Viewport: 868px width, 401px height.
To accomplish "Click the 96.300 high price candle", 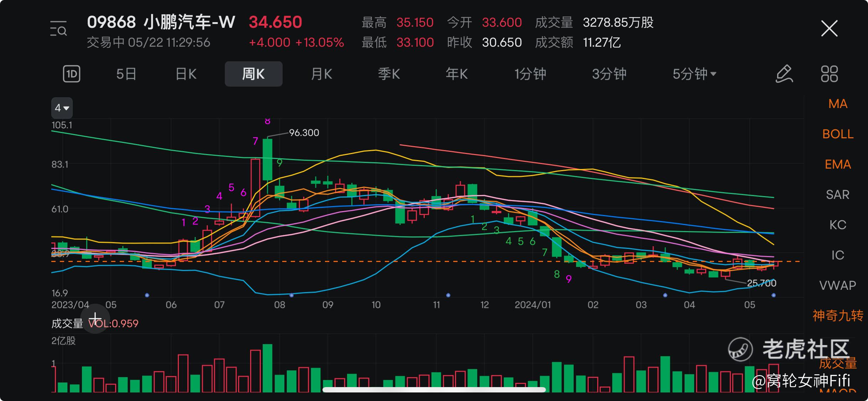I will [267, 159].
